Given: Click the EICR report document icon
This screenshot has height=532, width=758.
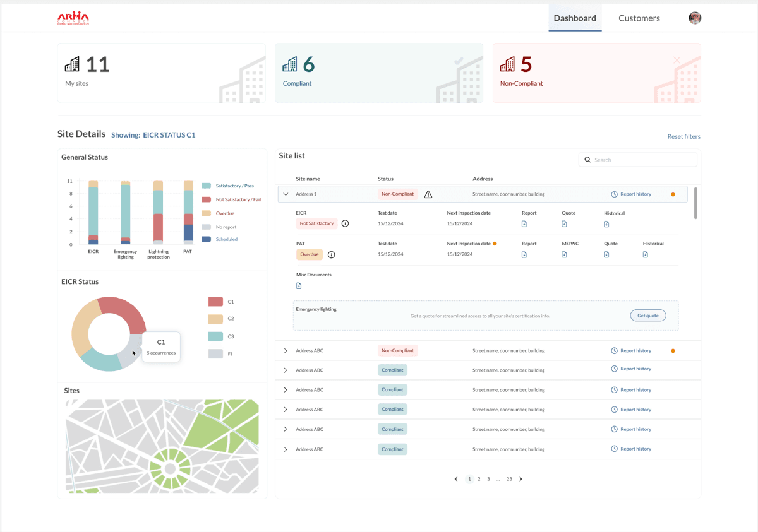Looking at the screenshot, I should pyautogui.click(x=524, y=224).
